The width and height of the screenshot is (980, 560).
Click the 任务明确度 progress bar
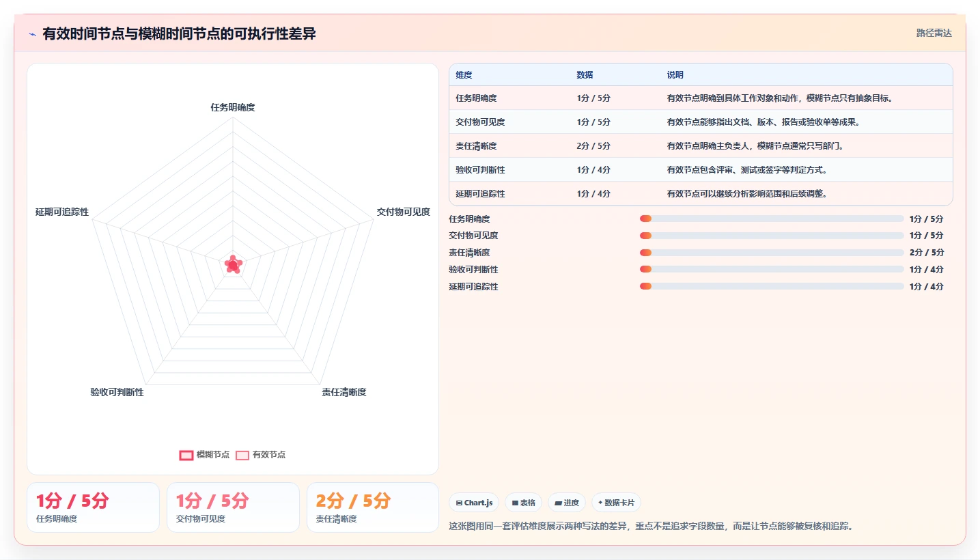tap(772, 219)
